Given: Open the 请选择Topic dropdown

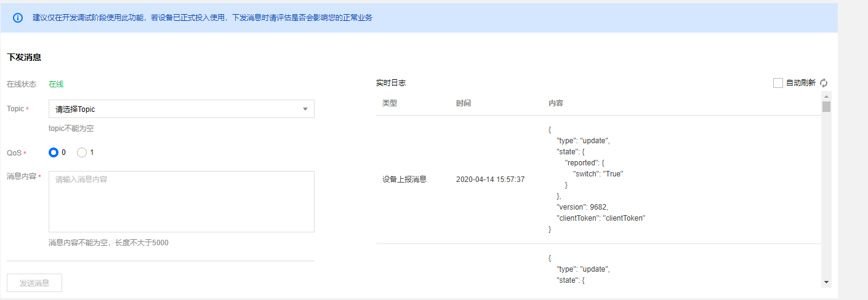Looking at the screenshot, I should point(182,109).
